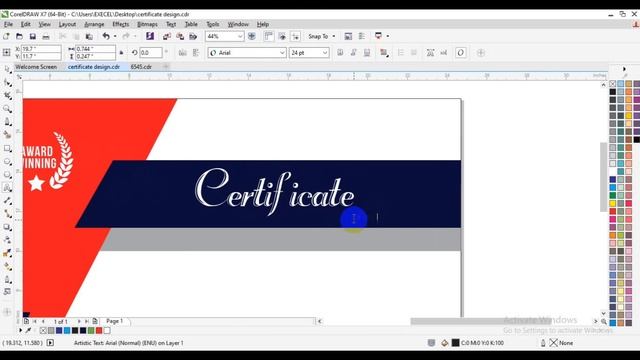
Task: Pick the yellow swatch in color palette
Action: click(613, 203)
